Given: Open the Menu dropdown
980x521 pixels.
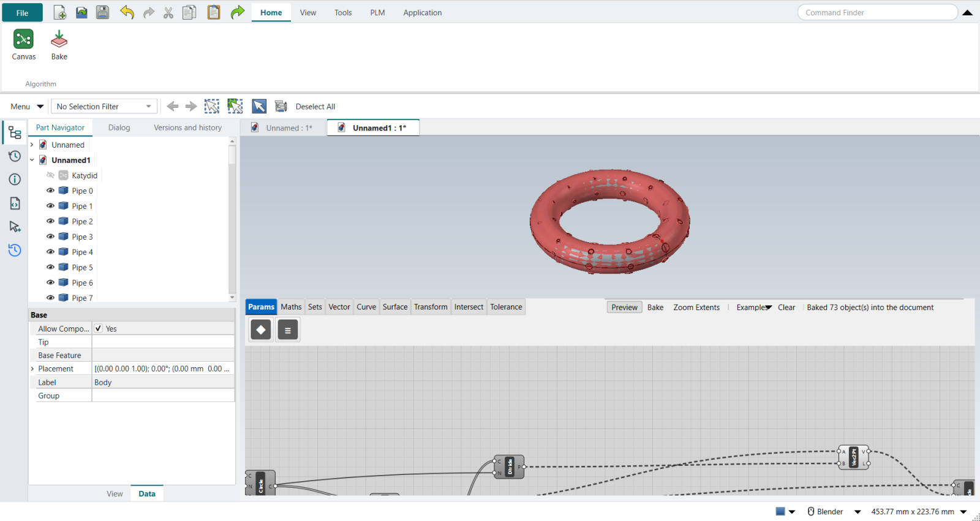Looking at the screenshot, I should click(x=27, y=106).
